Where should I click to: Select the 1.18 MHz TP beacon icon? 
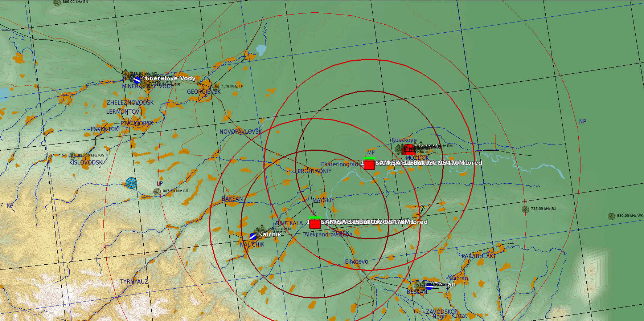coord(216,87)
